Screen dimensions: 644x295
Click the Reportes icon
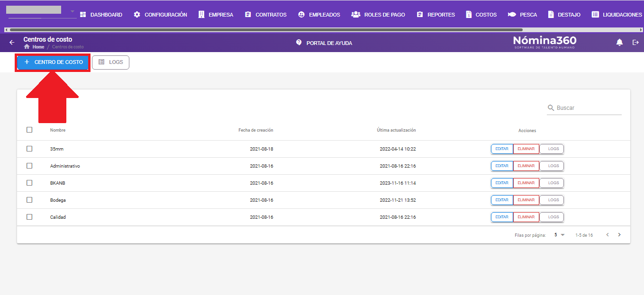(x=420, y=15)
